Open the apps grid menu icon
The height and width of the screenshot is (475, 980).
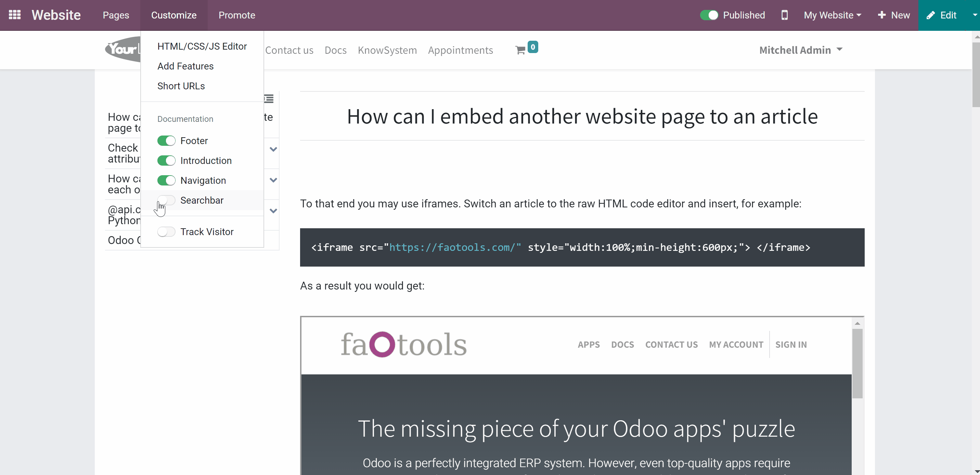[14, 15]
